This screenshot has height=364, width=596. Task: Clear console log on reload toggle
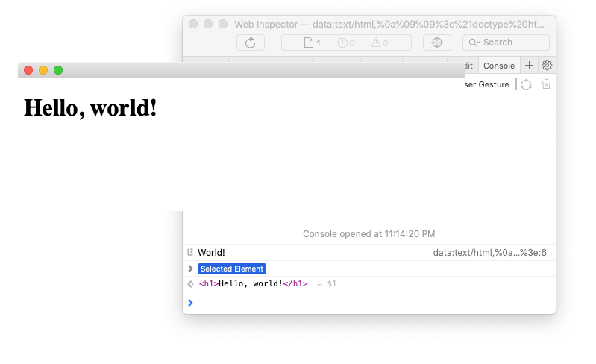click(526, 84)
